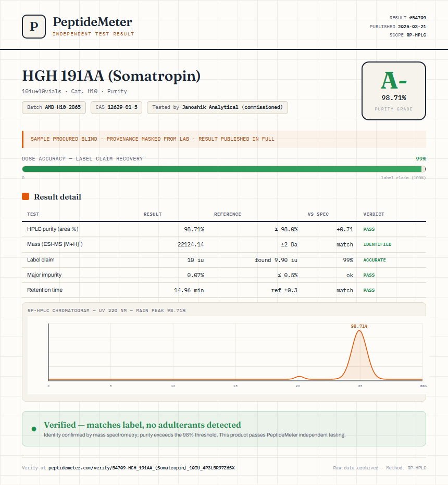The height and width of the screenshot is (485, 448).
Task: Click the green verified status dot
Action: 34,429
